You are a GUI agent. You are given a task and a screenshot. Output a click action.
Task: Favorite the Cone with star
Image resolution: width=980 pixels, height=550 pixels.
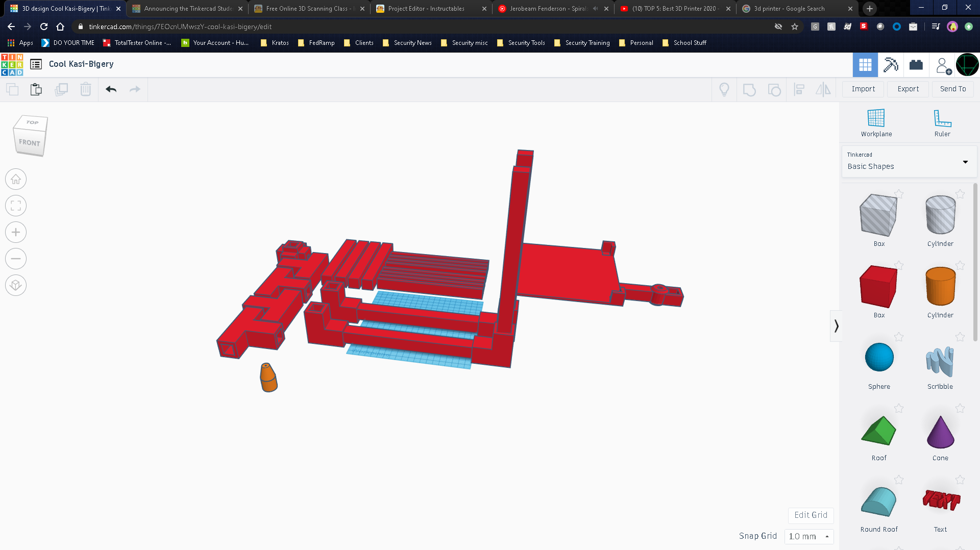point(960,408)
